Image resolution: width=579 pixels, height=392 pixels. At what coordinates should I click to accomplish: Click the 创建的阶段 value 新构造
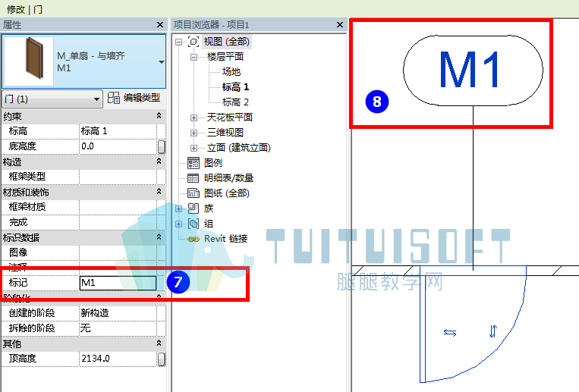(x=118, y=313)
